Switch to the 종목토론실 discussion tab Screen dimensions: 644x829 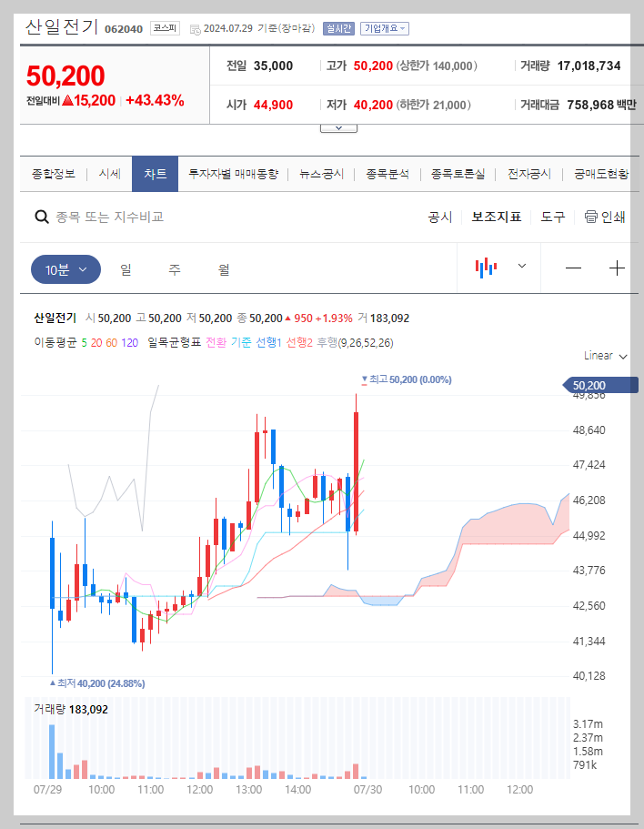[x=458, y=173]
